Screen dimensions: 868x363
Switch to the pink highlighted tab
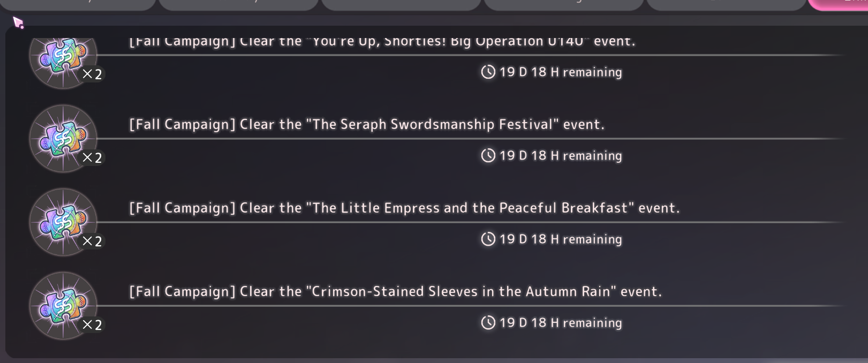tap(839, 4)
